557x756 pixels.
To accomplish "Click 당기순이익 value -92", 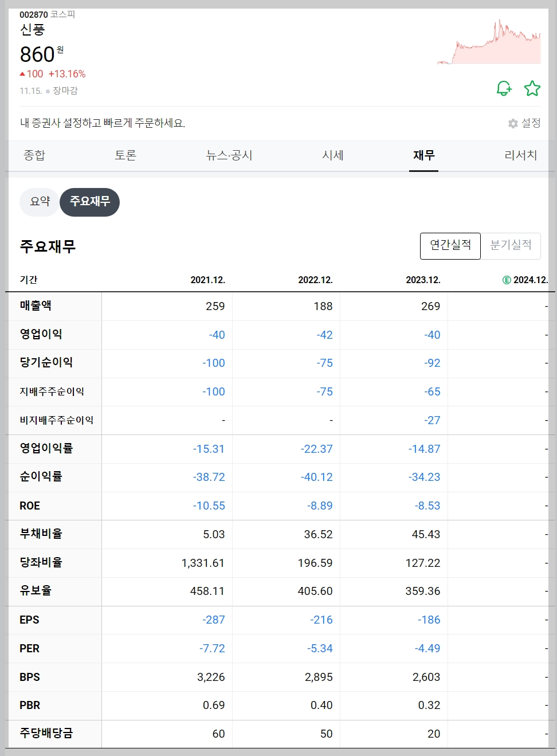I will click(x=432, y=363).
